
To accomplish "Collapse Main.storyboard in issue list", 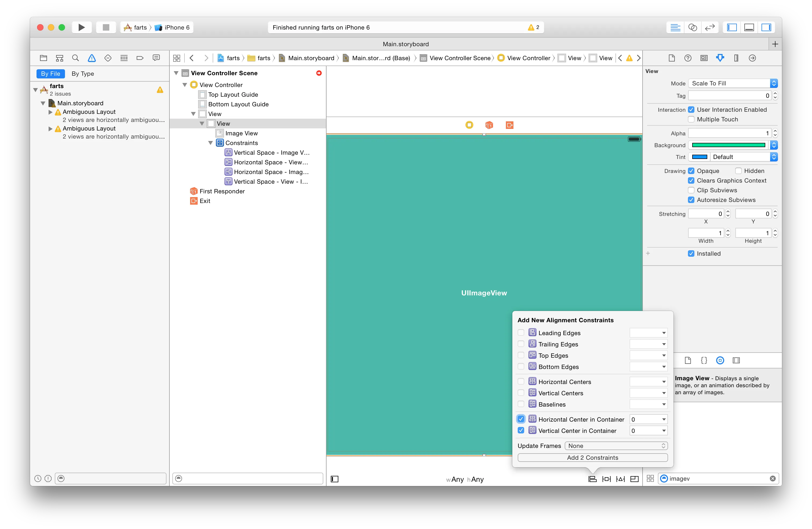I will pyautogui.click(x=43, y=103).
